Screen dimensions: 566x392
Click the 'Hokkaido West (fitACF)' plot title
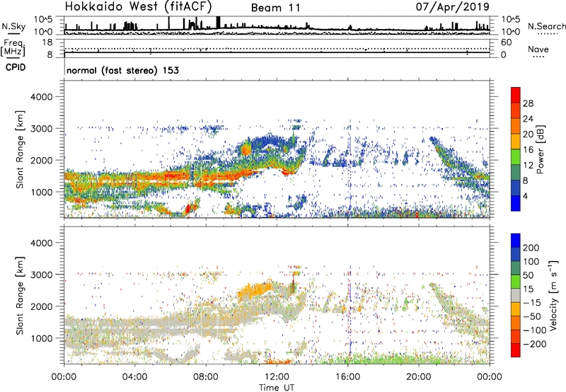(138, 6)
